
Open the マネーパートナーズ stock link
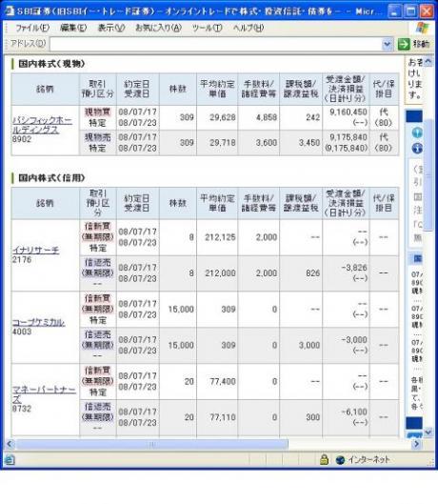44,394
